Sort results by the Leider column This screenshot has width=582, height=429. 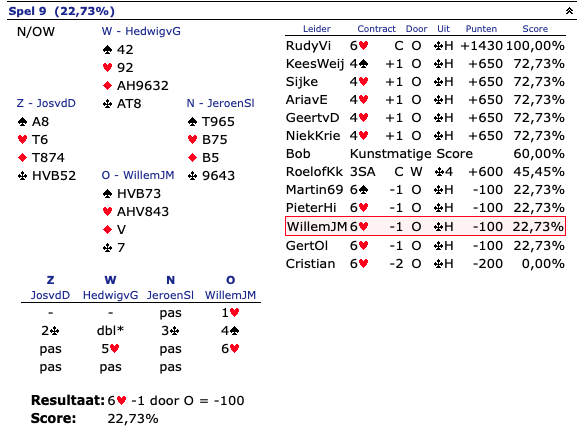317,29
